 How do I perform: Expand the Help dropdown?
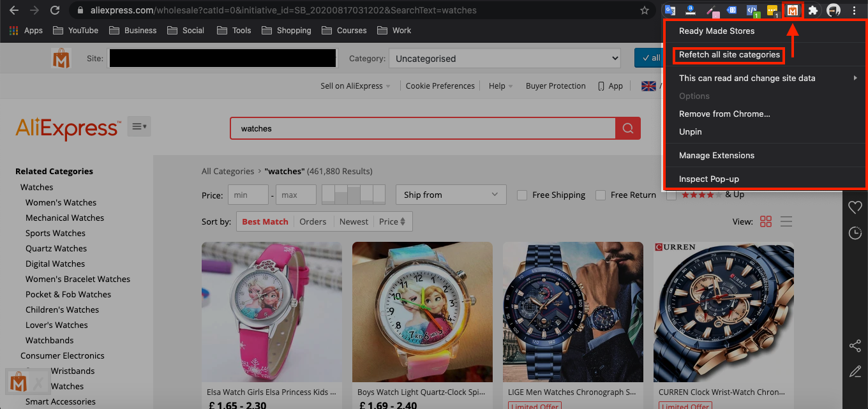click(x=501, y=86)
